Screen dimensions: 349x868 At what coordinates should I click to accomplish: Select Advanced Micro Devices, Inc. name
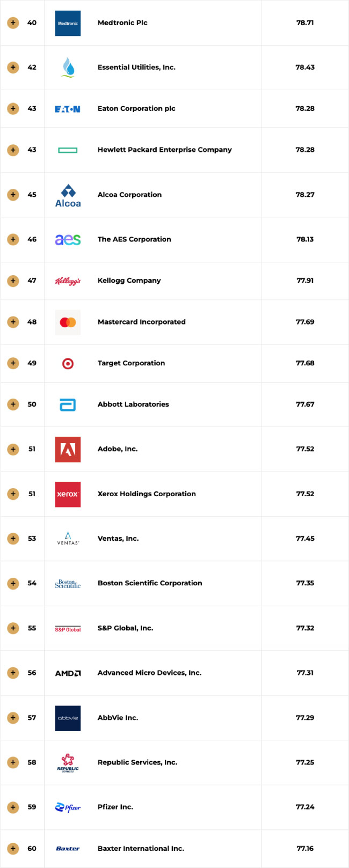tap(149, 673)
